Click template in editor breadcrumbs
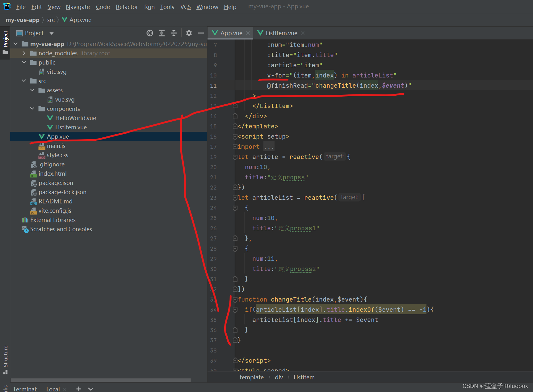This screenshot has height=392, width=533. pyautogui.click(x=252, y=377)
